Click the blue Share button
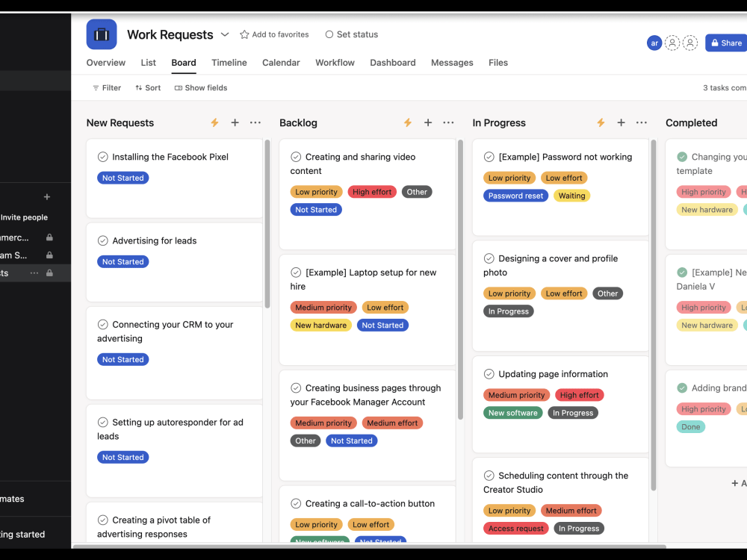This screenshot has height=560, width=747. pyautogui.click(x=725, y=43)
